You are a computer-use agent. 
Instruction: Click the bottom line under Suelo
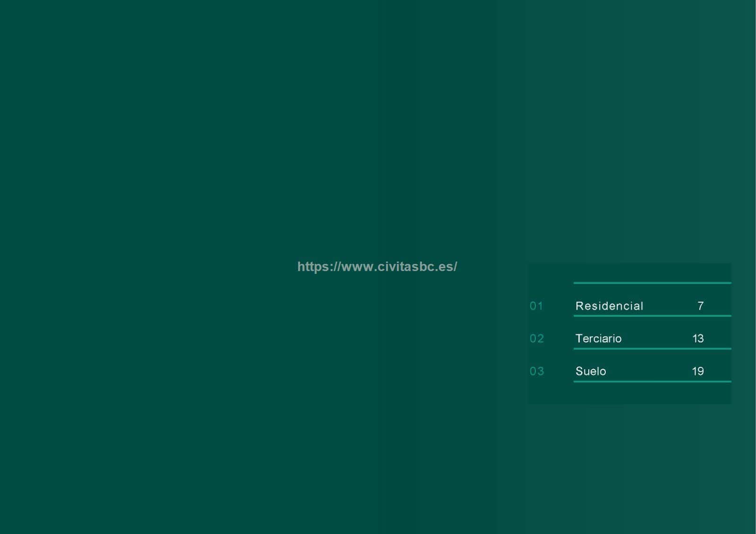(652, 381)
